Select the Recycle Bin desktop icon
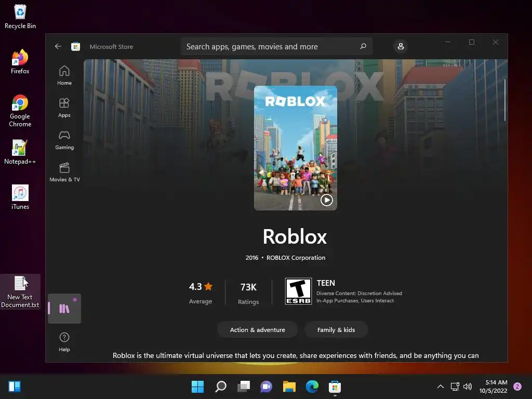This screenshot has height=399, width=532. point(20,16)
